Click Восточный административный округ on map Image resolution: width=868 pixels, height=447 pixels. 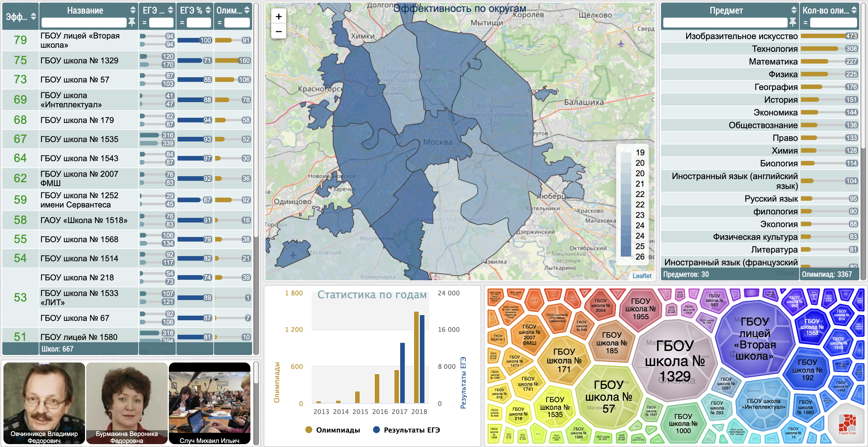495,115
